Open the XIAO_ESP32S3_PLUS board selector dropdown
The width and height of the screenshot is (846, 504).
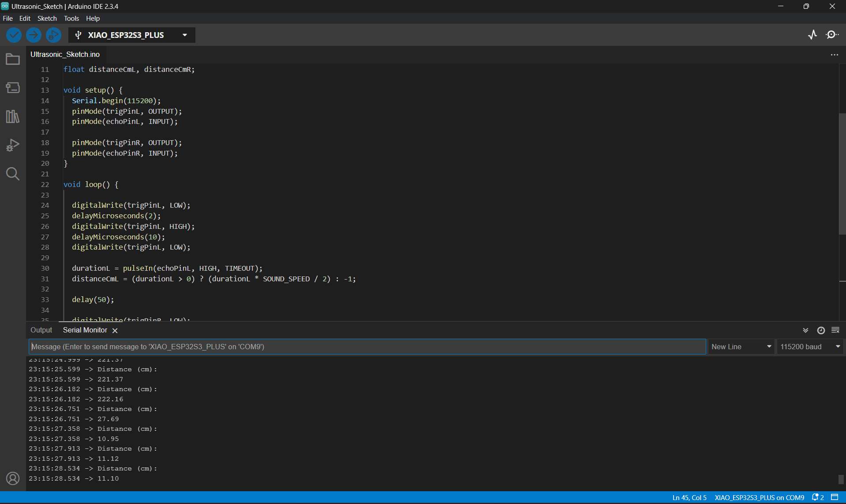pyautogui.click(x=184, y=35)
